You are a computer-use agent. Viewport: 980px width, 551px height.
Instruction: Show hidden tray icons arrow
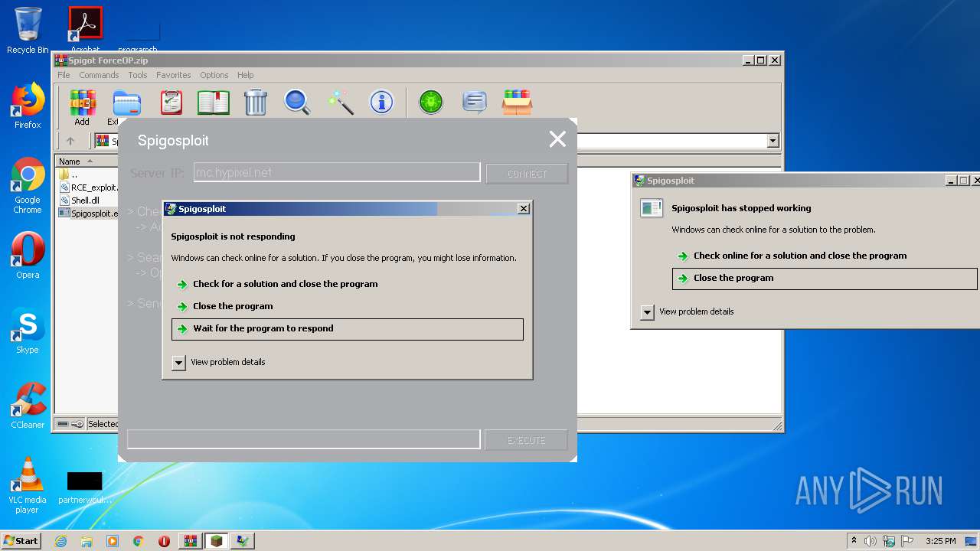click(x=854, y=541)
